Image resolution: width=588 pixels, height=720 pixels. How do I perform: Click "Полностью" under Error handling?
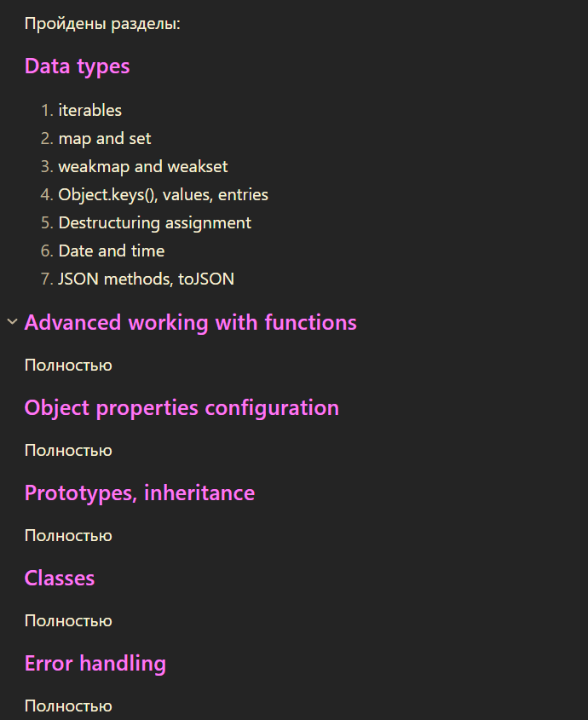[68, 706]
